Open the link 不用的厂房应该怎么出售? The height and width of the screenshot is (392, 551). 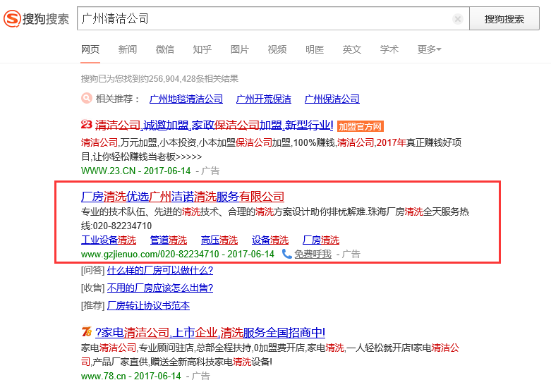[160, 288]
